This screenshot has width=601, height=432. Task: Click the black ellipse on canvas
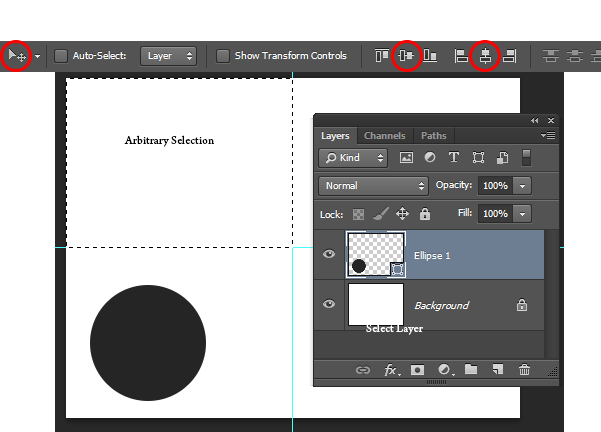point(148,343)
